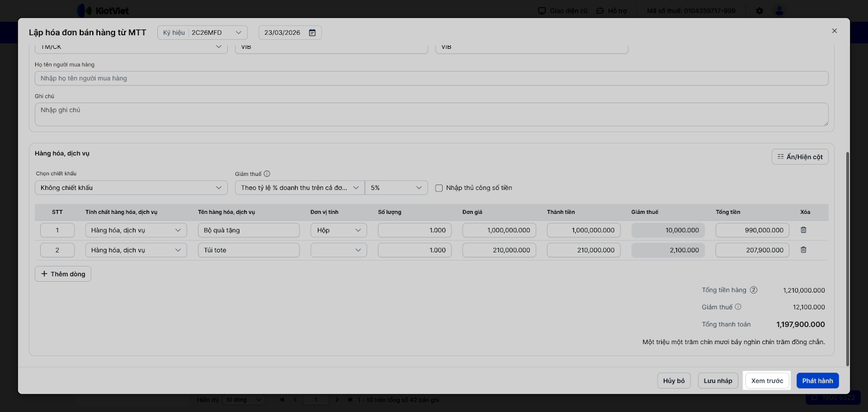
Task: Open the Ký hiệu 2C26MFD dropdown
Action: click(202, 33)
